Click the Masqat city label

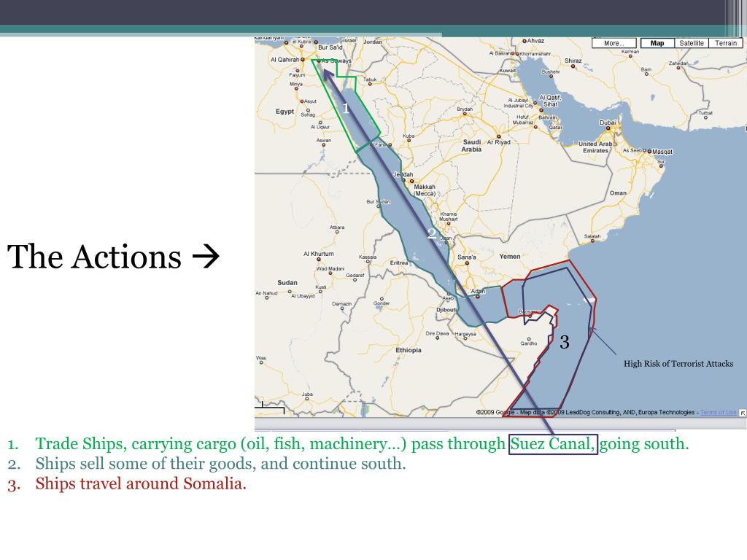click(662, 152)
